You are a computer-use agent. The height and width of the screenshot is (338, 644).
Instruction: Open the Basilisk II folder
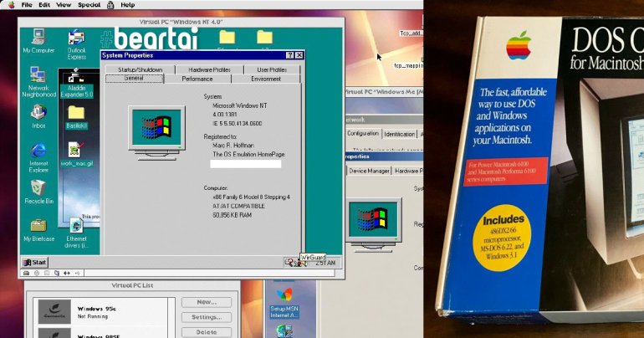[x=76, y=115]
